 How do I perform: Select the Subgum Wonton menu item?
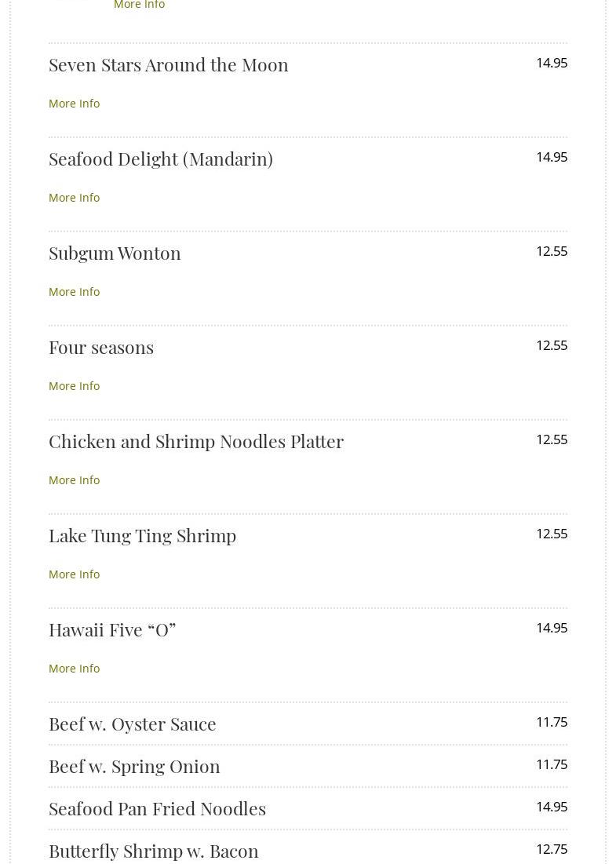(x=115, y=253)
